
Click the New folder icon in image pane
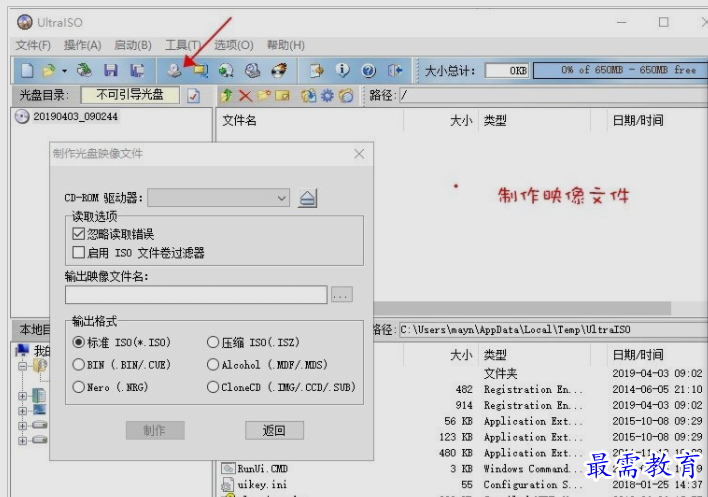pos(264,95)
